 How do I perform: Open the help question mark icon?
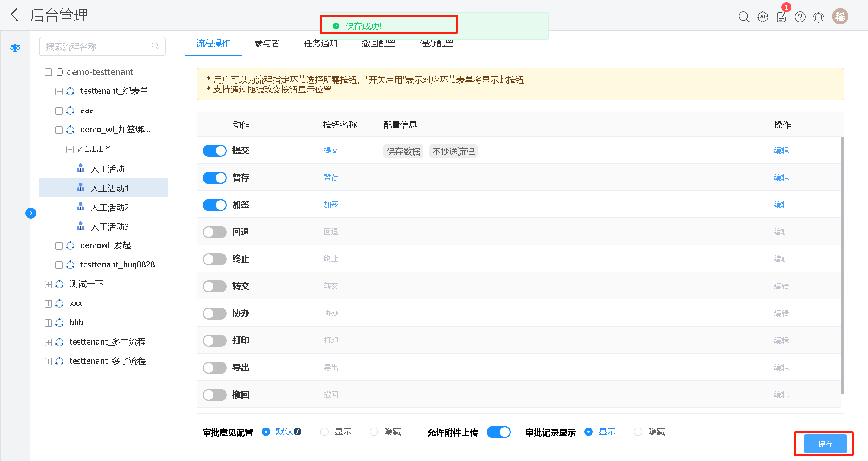(x=800, y=17)
